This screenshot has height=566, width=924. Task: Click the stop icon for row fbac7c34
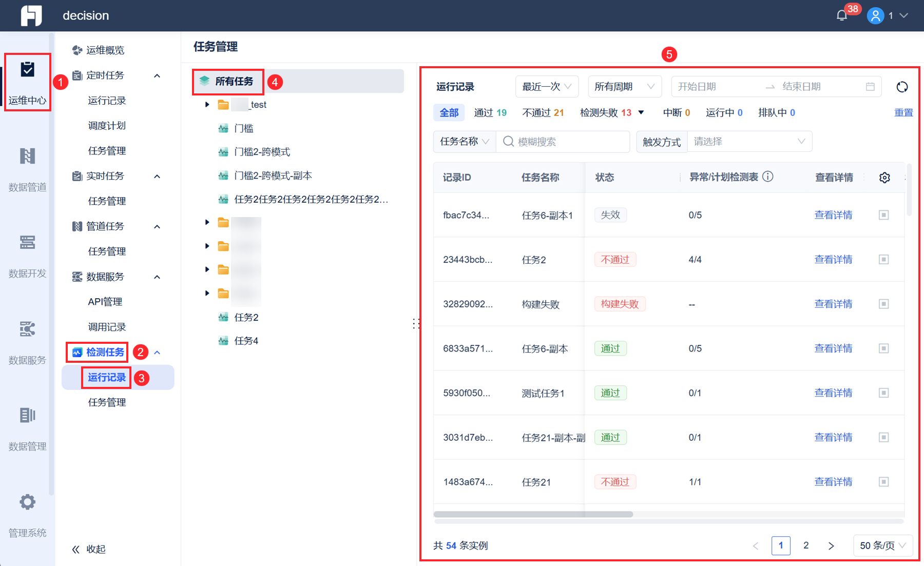[x=883, y=215]
